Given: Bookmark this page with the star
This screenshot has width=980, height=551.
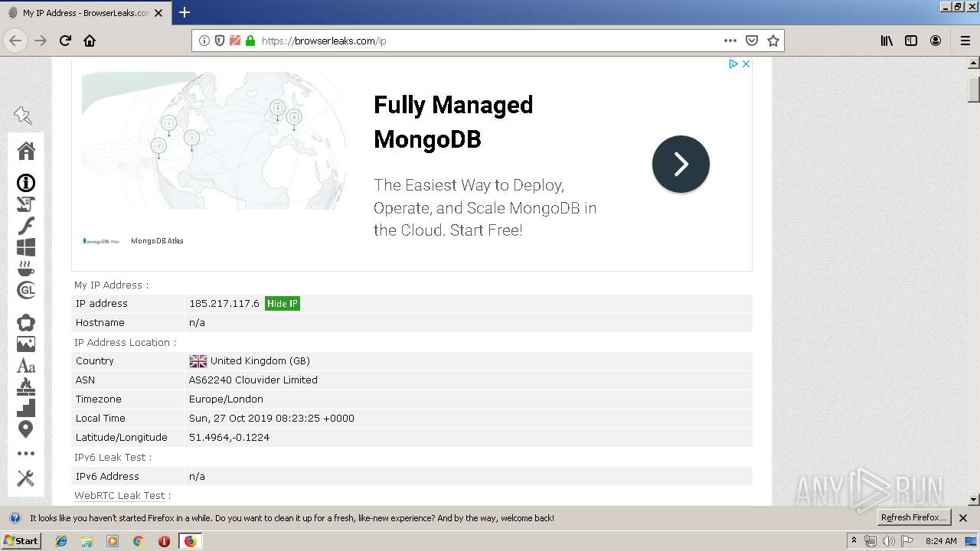Looking at the screenshot, I should [773, 41].
